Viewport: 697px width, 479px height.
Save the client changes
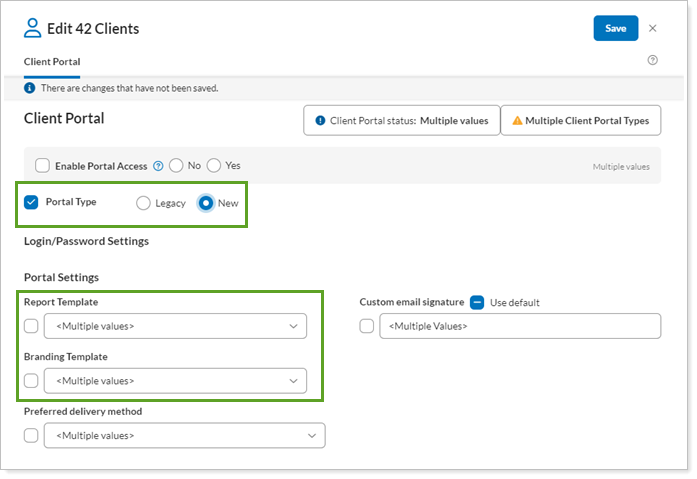(x=615, y=28)
